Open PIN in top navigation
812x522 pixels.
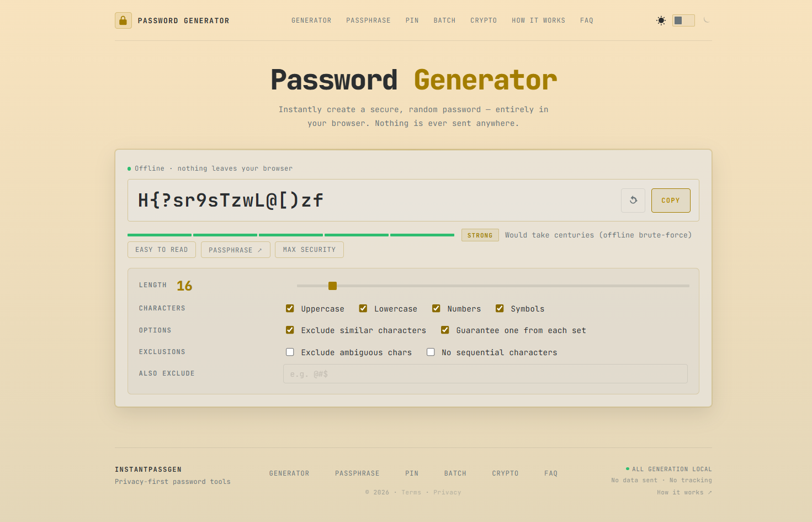click(412, 20)
